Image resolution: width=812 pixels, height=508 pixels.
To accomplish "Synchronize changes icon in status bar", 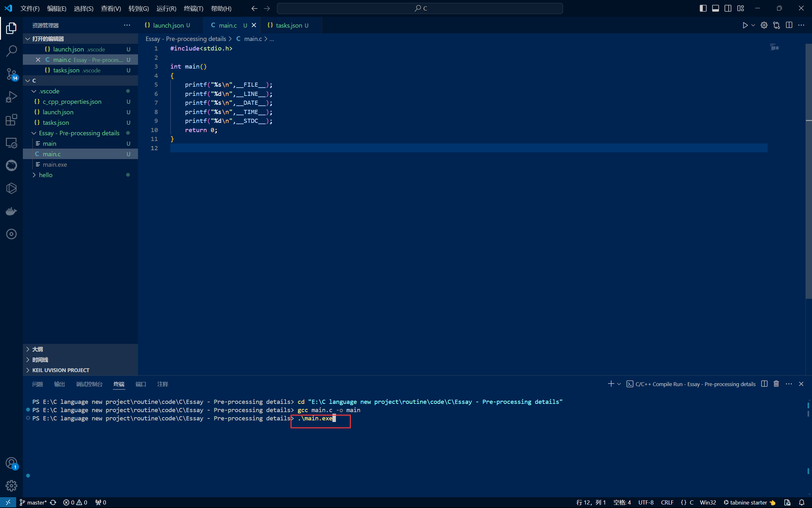I will (x=53, y=502).
